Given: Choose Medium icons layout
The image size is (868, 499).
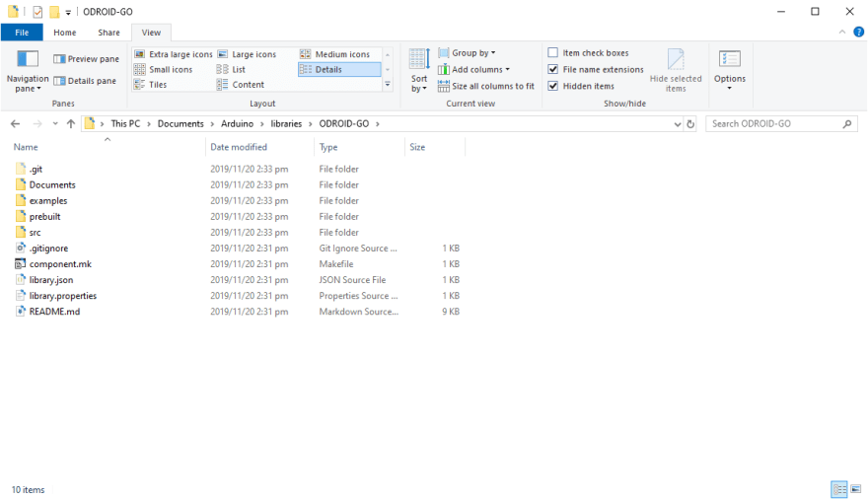Looking at the screenshot, I should [335, 54].
